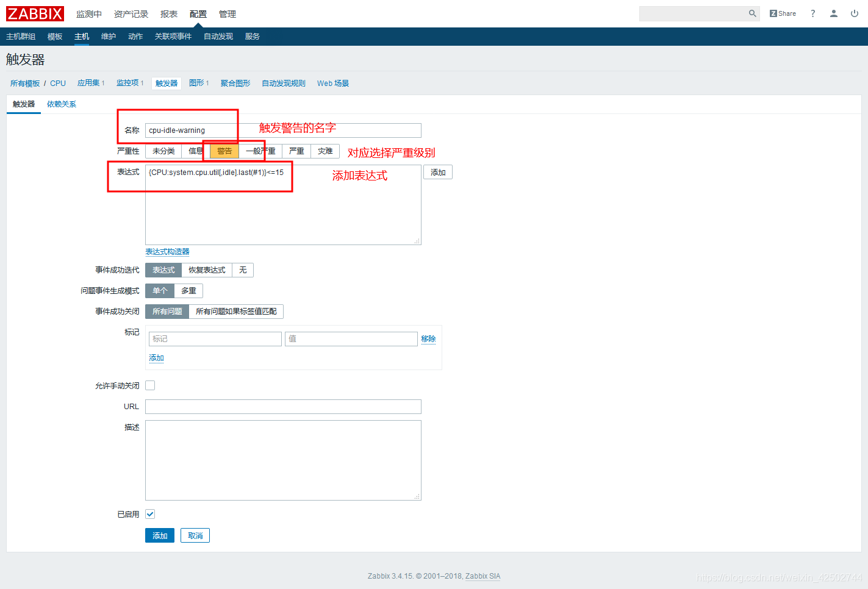The height and width of the screenshot is (589, 868).
Task: Toggle 允许手动关闭 checkbox
Action: click(150, 385)
